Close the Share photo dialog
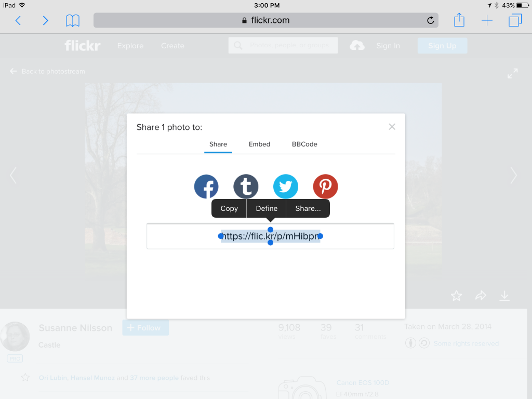This screenshot has height=399, width=532. point(392,127)
